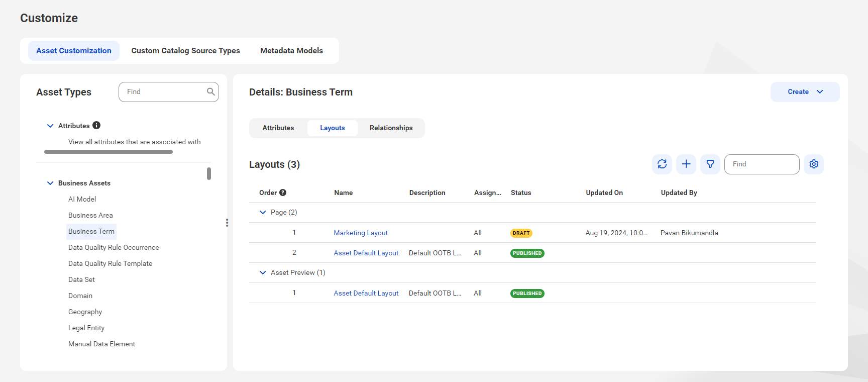Click PUBLISHED badge in Page group
868x382 pixels.
coord(527,253)
